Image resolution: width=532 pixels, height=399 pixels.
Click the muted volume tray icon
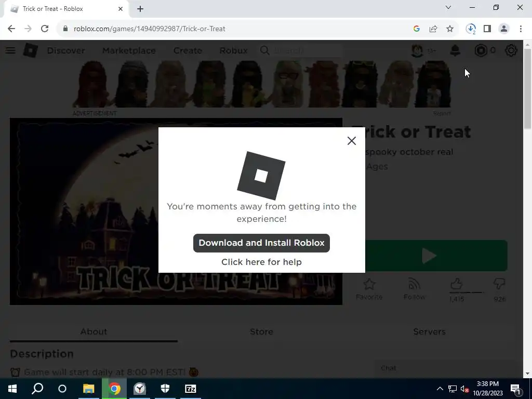pos(464,389)
